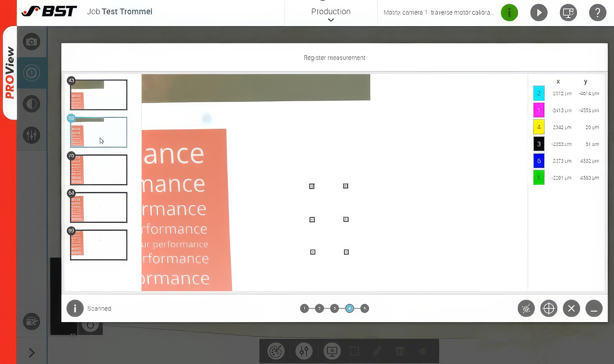614x364 pixels.
Task: Open the color palette icon in bottom toolbar
Action: click(276, 351)
